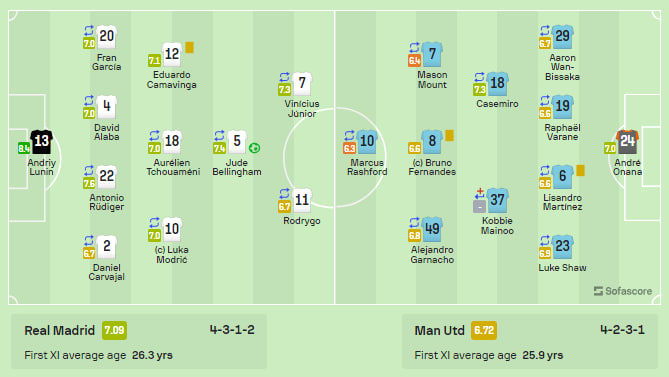669x377 pixels.
Task: Select Luke Shaw's name label
Action: [562, 268]
